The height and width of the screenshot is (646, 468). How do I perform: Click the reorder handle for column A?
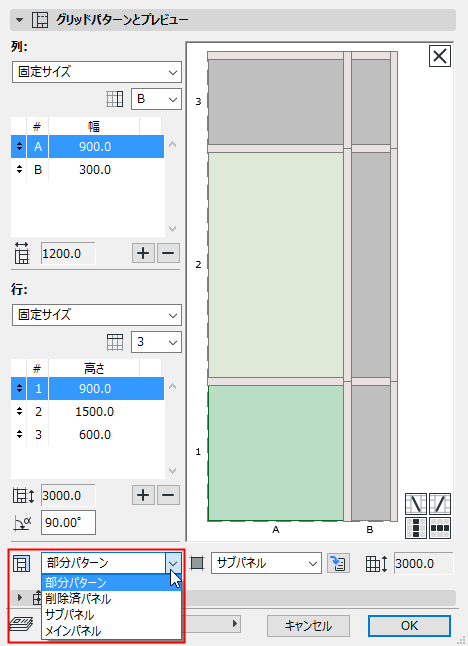(19, 146)
